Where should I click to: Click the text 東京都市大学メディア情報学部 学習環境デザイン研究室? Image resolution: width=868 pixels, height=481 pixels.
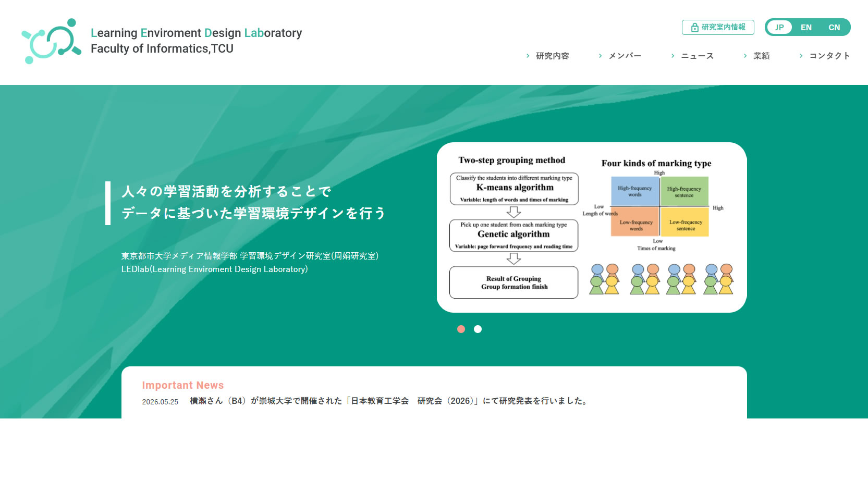pyautogui.click(x=250, y=256)
